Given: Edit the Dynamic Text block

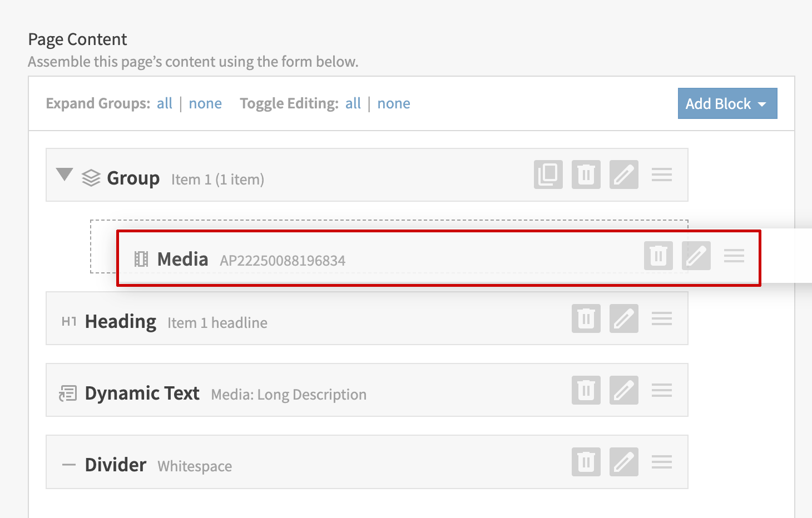Looking at the screenshot, I should click(623, 390).
